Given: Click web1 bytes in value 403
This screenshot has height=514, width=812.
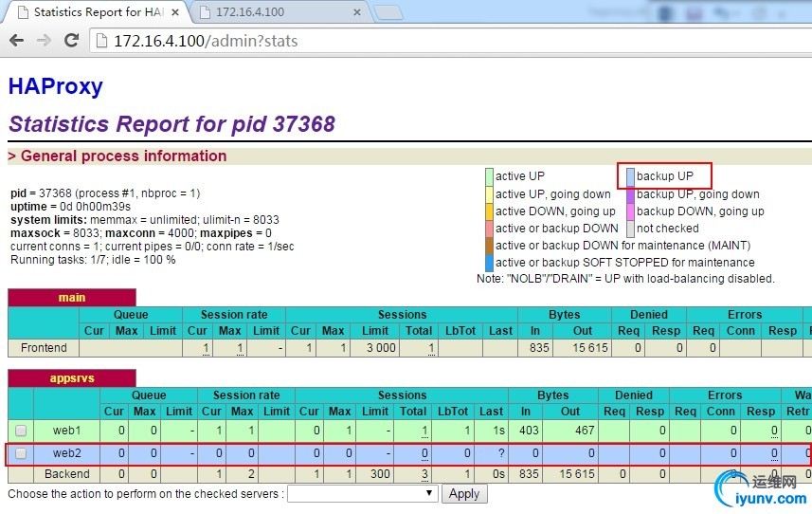Looking at the screenshot, I should (529, 430).
